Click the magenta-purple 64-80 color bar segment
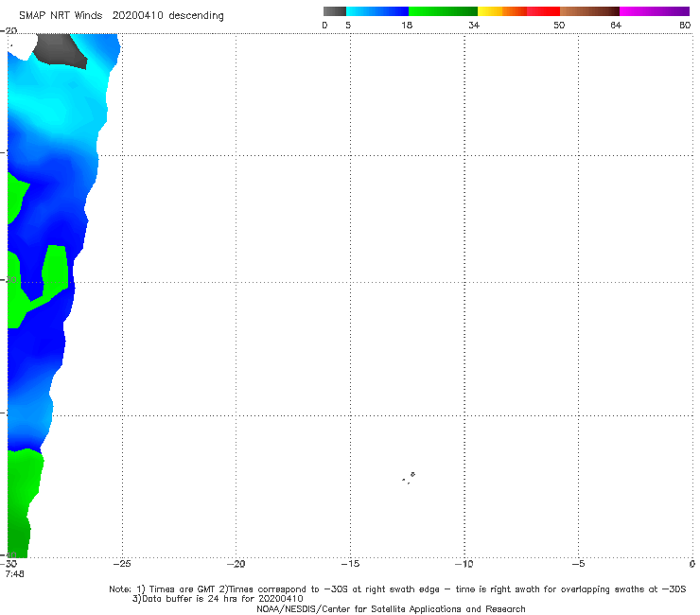 [655, 11]
